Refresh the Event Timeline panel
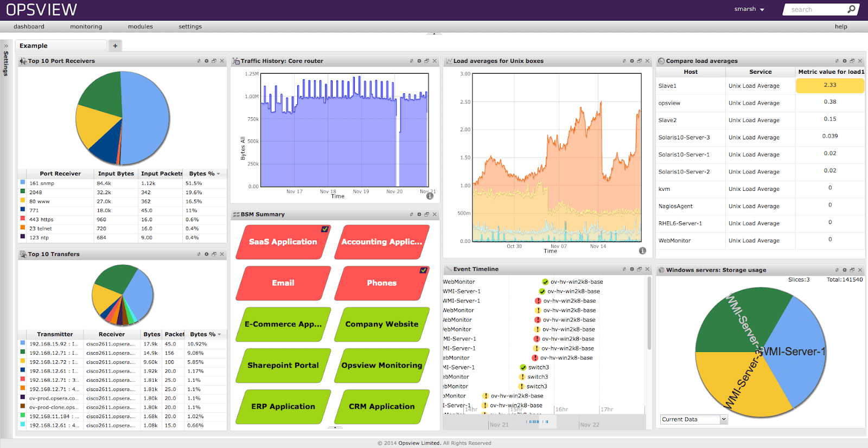The image size is (868, 448). coord(624,270)
